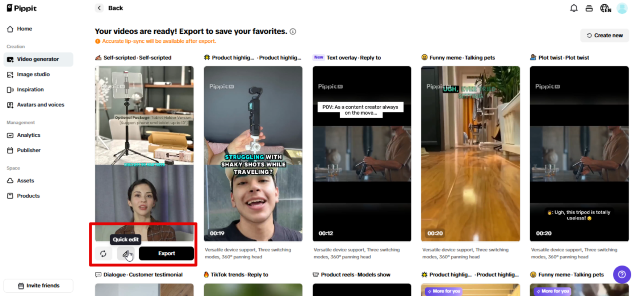Click Invite friends button

(x=38, y=286)
